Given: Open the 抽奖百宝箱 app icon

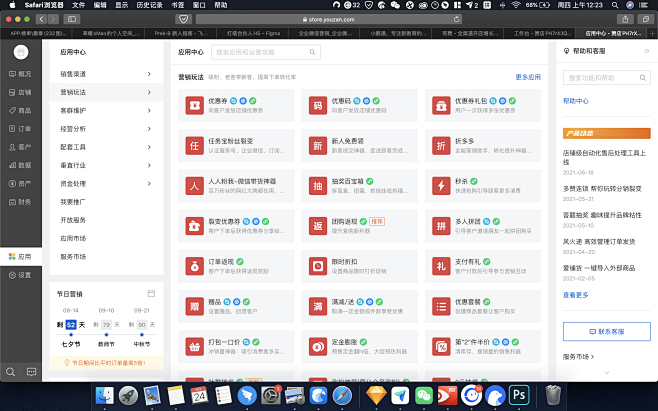Looking at the screenshot, I should point(318,186).
